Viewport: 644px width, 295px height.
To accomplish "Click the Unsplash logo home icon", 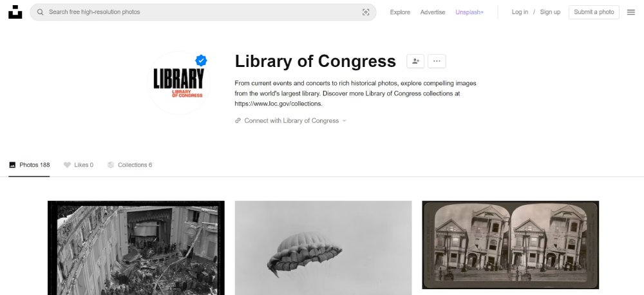I will (15, 12).
